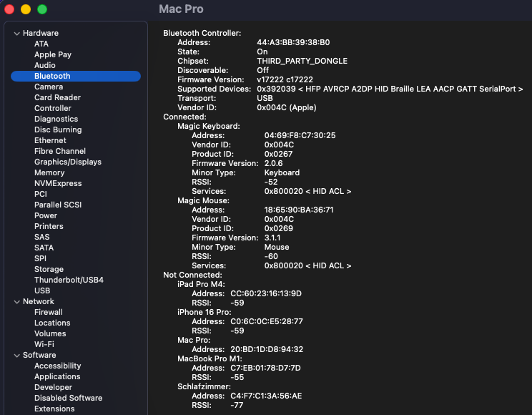Select Locations under Network
This screenshot has width=532, height=415.
52,323
